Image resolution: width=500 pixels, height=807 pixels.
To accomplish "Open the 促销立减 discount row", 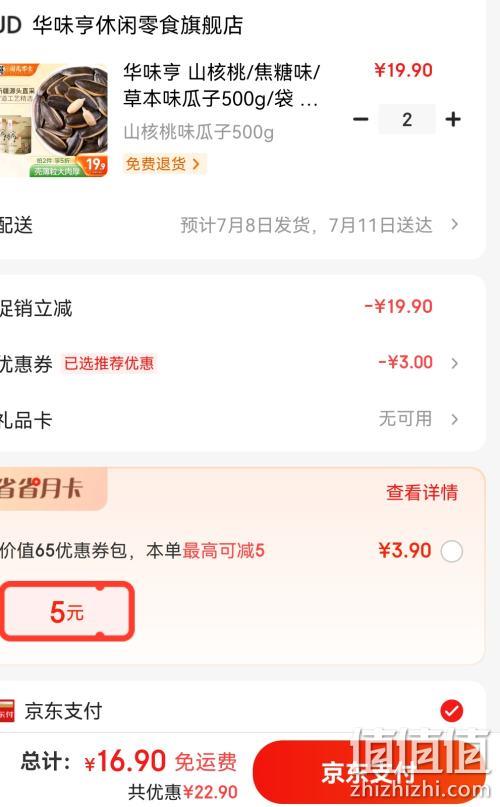I will (x=241, y=308).
